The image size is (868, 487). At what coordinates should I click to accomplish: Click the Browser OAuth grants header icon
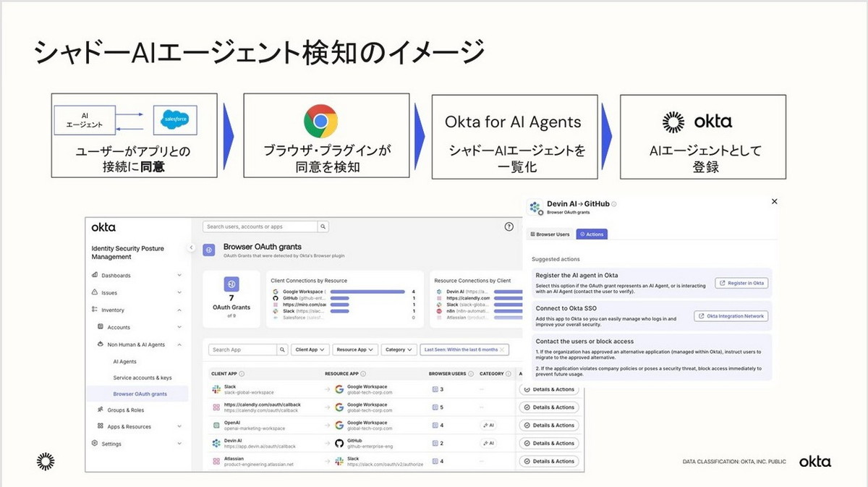210,250
